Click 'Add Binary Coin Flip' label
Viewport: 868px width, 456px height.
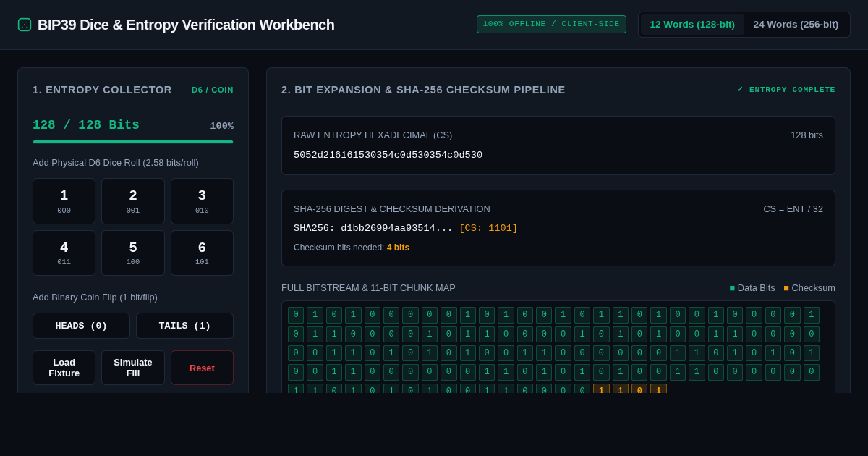click(x=95, y=297)
